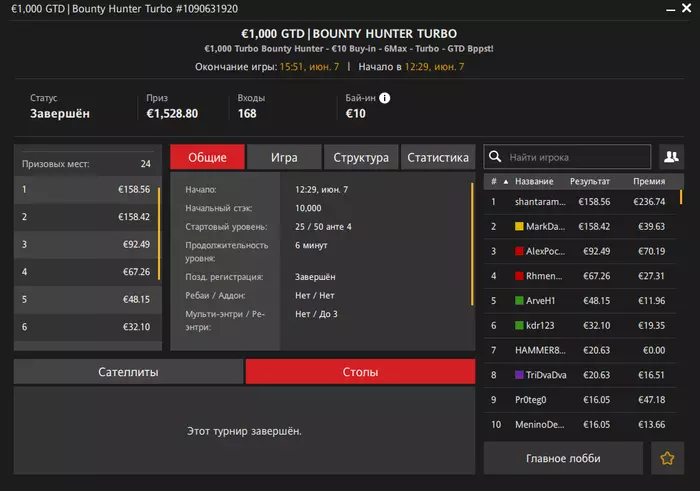This screenshot has width=700, height=491.
Task: Select player row MeninoDe...
Action: tap(580, 424)
